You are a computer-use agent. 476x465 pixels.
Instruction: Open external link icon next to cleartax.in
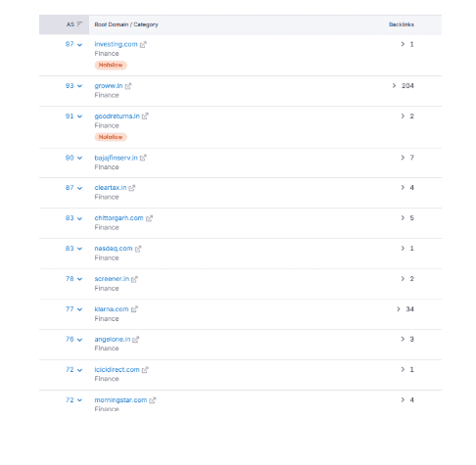131,188
